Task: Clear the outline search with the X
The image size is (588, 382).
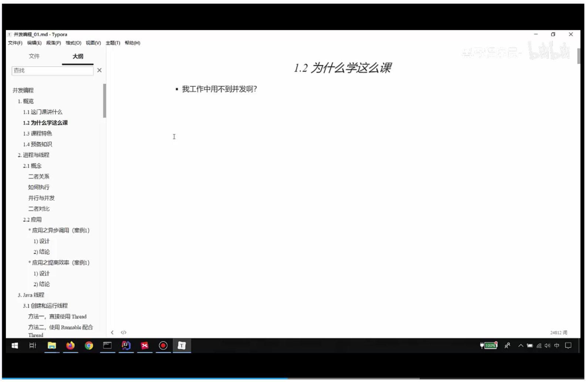Action: (99, 71)
